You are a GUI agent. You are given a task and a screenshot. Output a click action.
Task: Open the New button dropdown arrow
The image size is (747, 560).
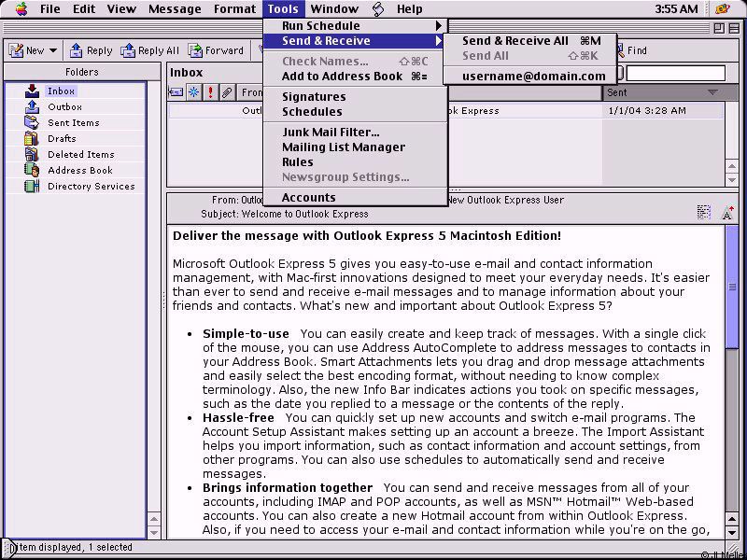53,50
